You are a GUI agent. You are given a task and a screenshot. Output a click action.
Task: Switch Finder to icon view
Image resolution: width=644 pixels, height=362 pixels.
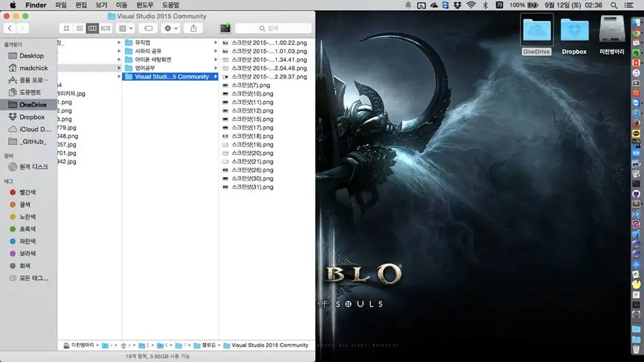click(66, 28)
